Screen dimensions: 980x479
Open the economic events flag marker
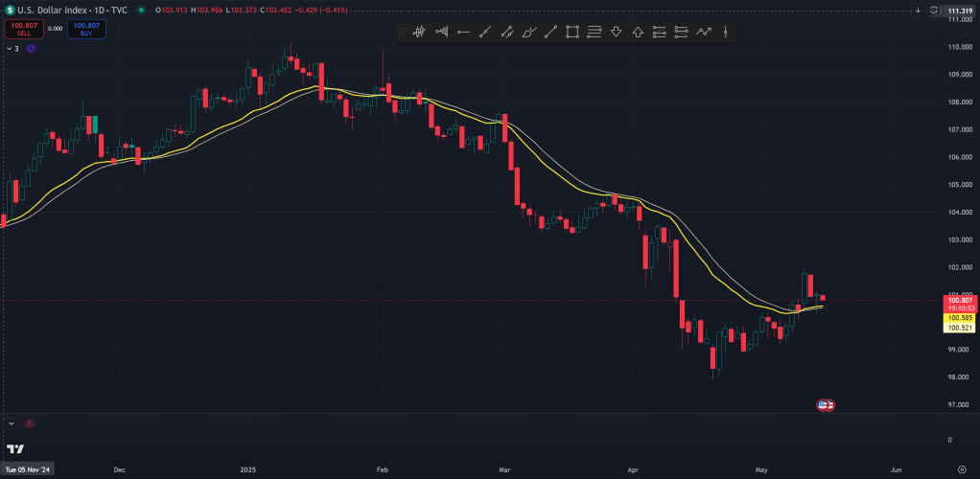[x=825, y=405]
